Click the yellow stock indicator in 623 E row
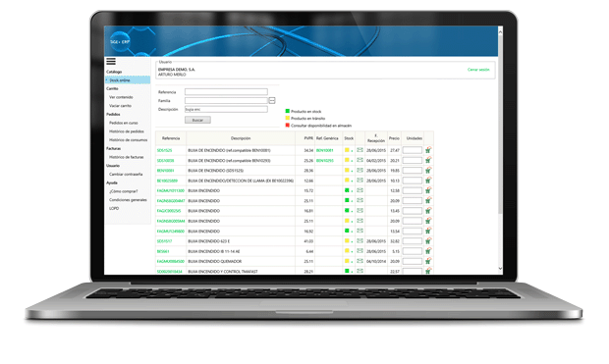This screenshot has height=364, width=609. click(x=347, y=240)
